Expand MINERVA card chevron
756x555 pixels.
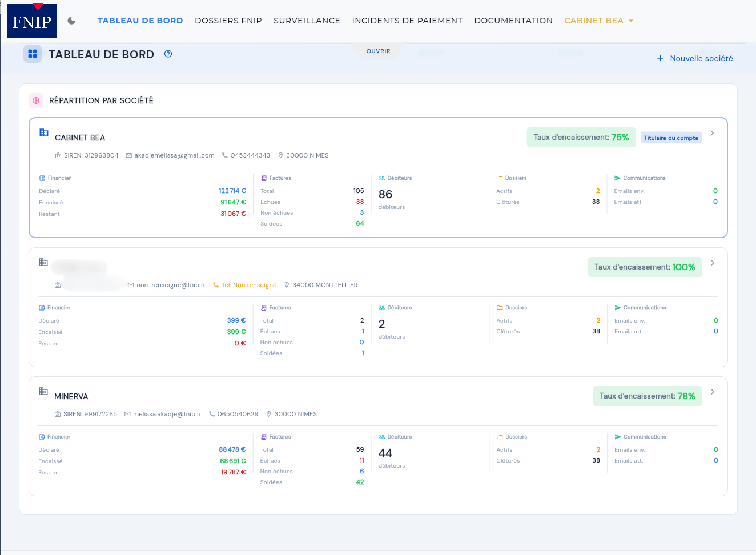[713, 392]
